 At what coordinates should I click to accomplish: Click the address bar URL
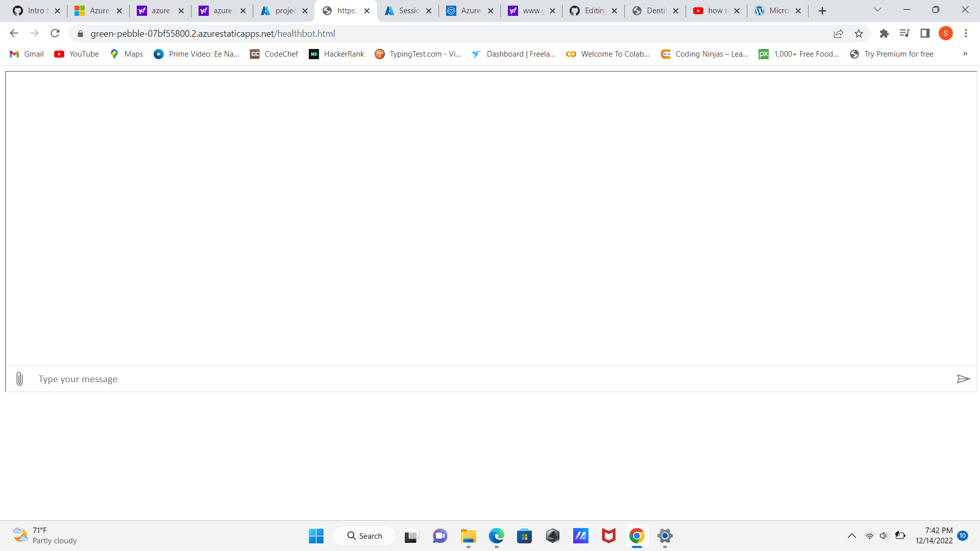[212, 34]
